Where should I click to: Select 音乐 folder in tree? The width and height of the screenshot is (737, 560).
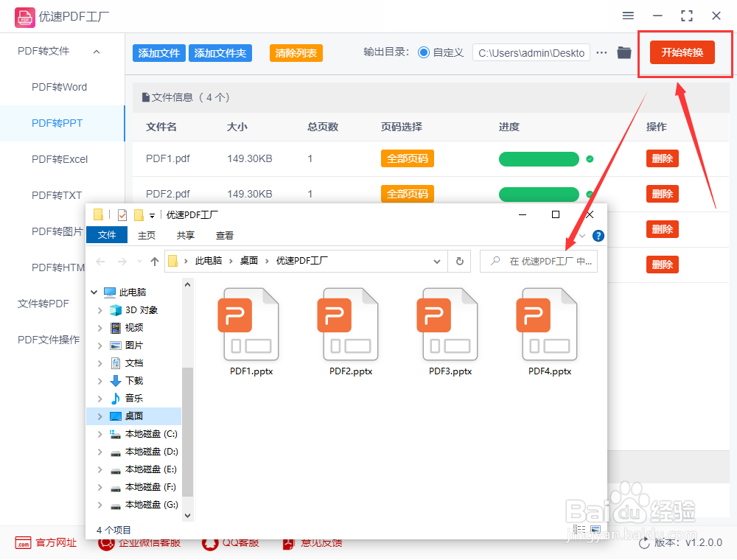[134, 399]
